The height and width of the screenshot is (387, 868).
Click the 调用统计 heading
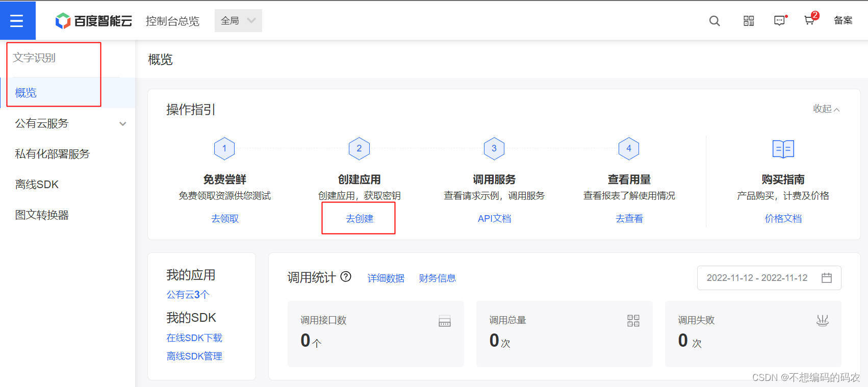tap(311, 277)
